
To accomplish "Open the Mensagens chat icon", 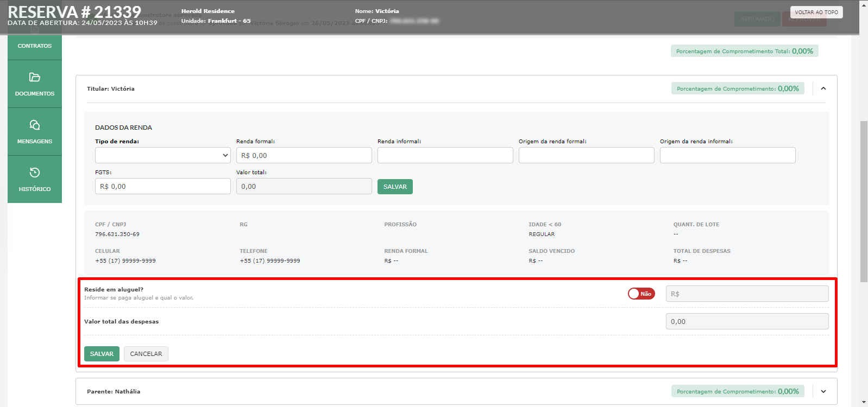I will 35,125.
